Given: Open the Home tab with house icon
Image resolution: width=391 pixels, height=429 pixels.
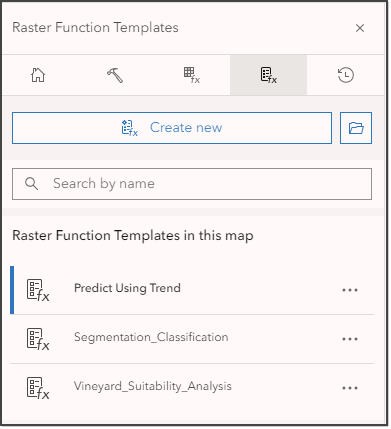Looking at the screenshot, I should click(38, 75).
